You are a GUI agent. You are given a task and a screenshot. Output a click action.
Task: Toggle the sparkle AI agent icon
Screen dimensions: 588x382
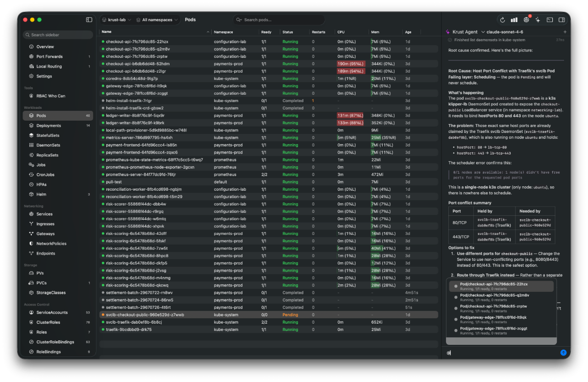click(x=538, y=20)
